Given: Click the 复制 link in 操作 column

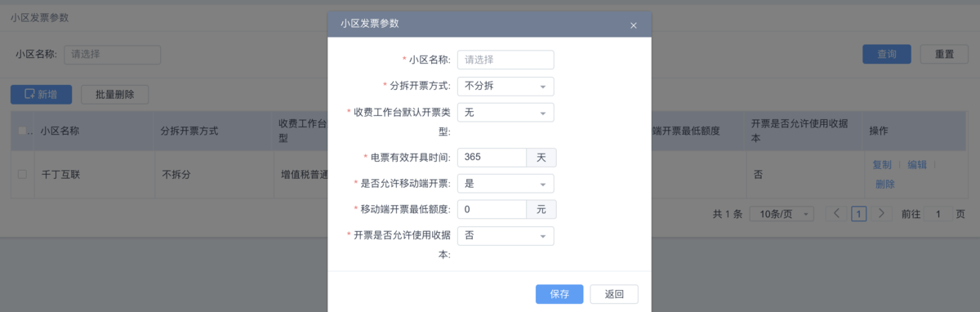Looking at the screenshot, I should pyautogui.click(x=882, y=164).
